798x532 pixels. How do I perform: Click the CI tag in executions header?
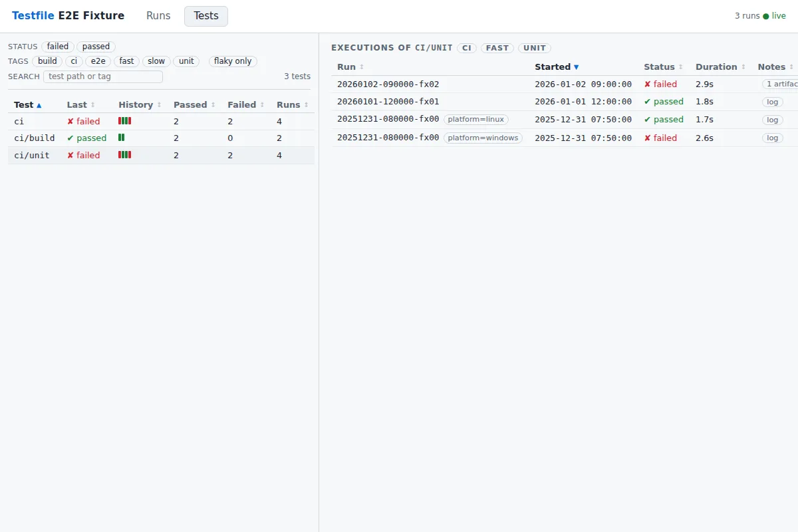pos(467,48)
